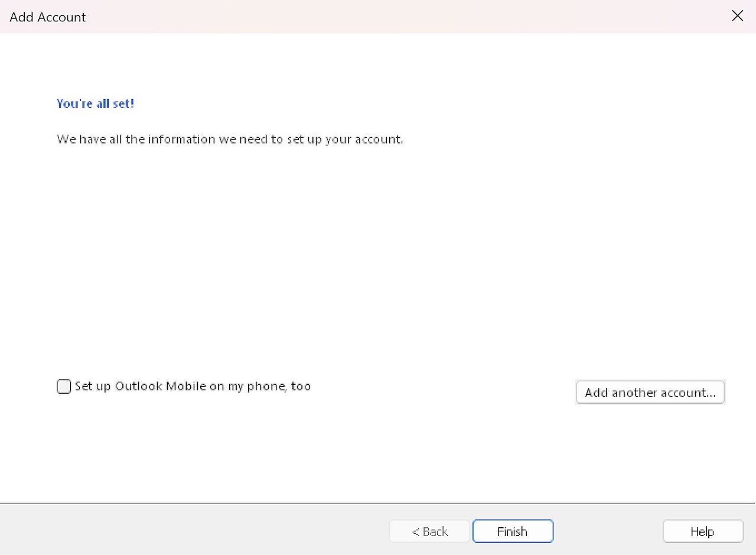This screenshot has width=756, height=555.
Task: Get help with account setup
Action: 702,531
